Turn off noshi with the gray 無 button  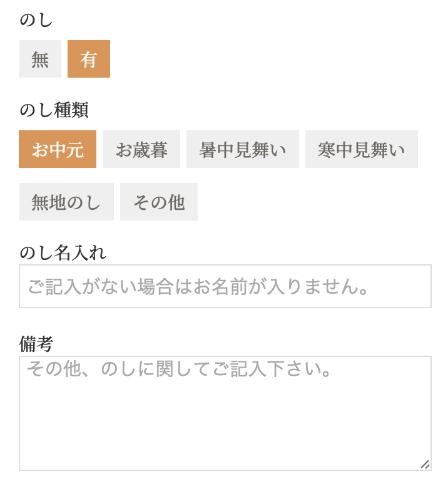(40, 59)
